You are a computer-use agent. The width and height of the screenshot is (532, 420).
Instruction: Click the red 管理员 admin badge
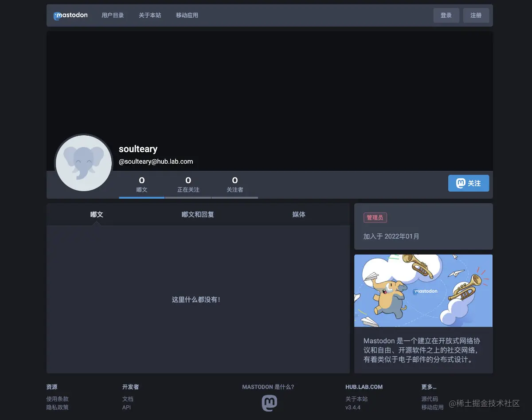375,217
